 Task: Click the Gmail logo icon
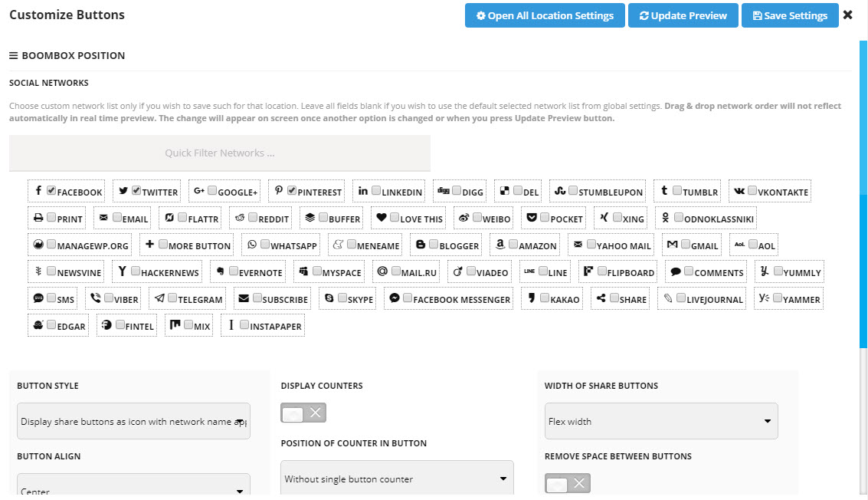point(672,245)
